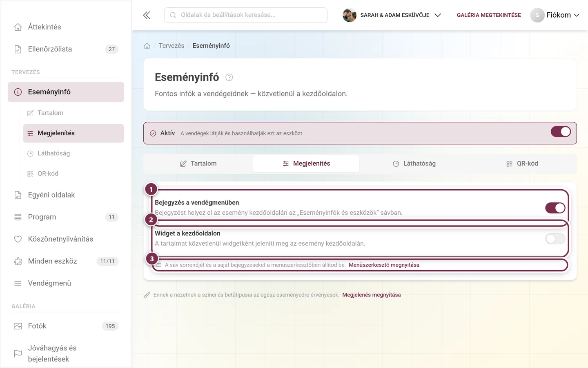The height and width of the screenshot is (368, 588).
Task: Click the Köszönetnyilvánítás heart icon
Action: click(18, 239)
